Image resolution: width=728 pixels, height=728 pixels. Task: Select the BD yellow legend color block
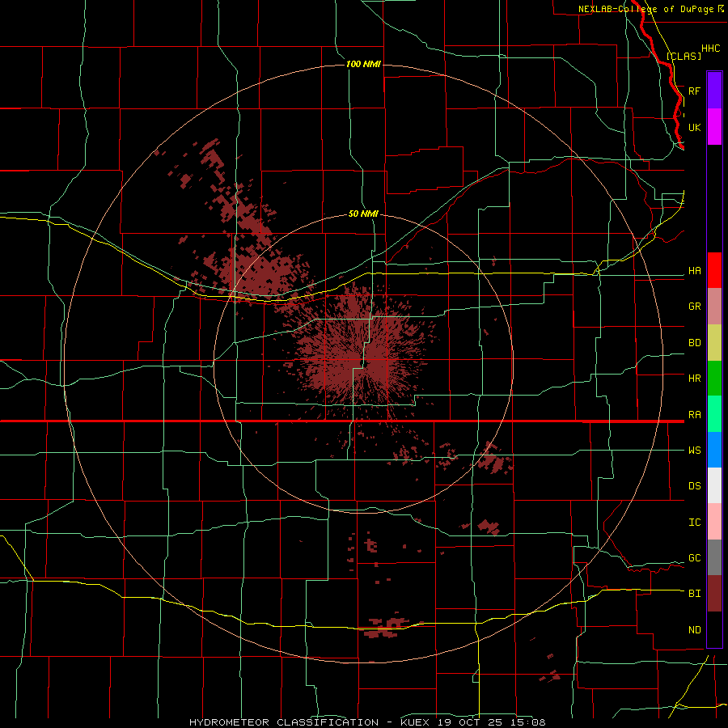click(714, 343)
